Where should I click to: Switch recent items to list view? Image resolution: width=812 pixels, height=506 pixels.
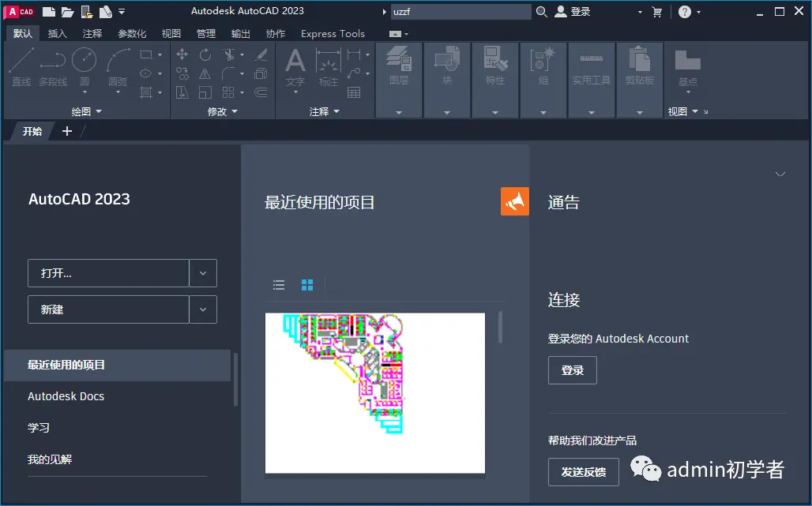pos(279,284)
